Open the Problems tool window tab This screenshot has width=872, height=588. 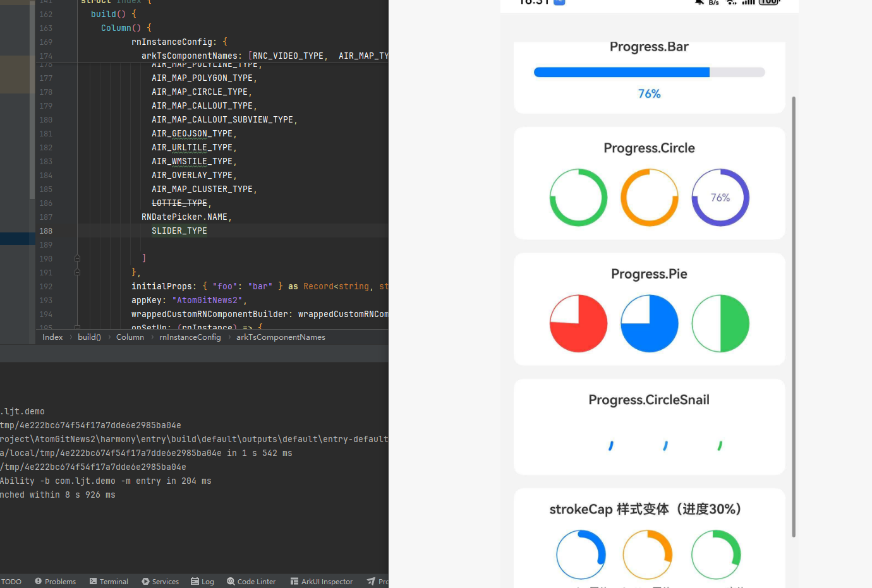click(x=55, y=582)
